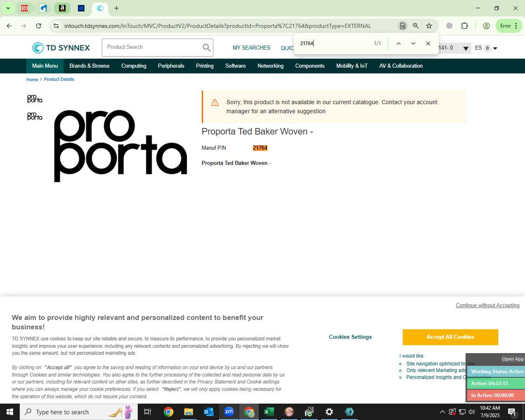This screenshot has height=420, width=525.
Task: Open Chrome profile icon
Action: (486, 26)
